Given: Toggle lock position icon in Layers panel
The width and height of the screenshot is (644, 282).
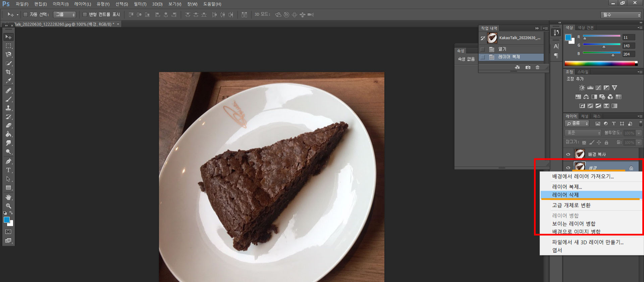Looking at the screenshot, I should pyautogui.click(x=599, y=143).
